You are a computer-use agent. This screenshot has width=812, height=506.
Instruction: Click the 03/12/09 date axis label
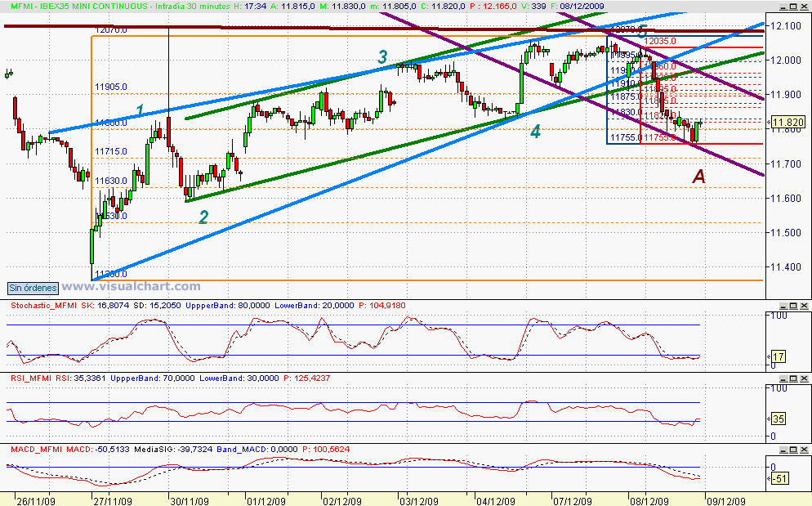[419, 501]
